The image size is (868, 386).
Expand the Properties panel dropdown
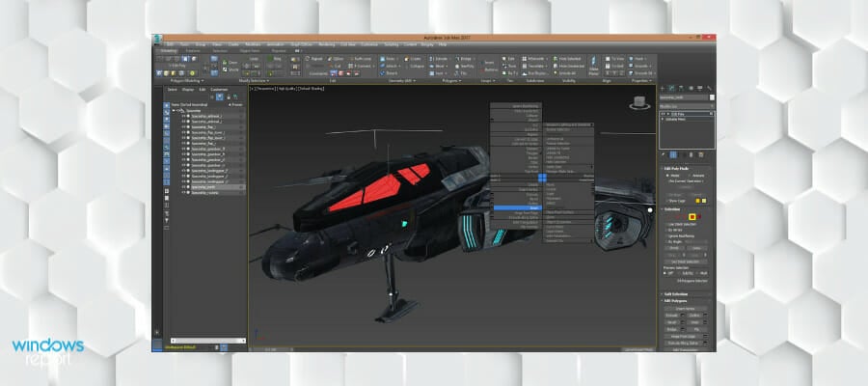pyautogui.click(x=641, y=81)
